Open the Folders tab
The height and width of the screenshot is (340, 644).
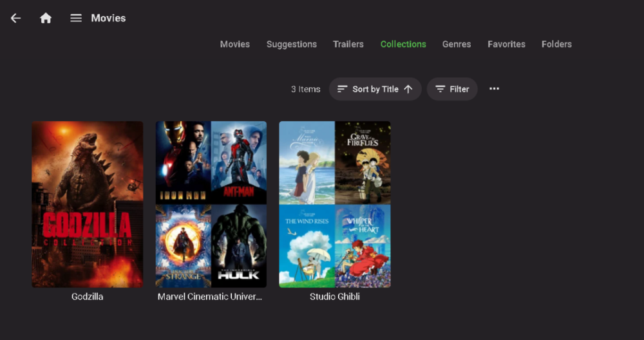[556, 44]
